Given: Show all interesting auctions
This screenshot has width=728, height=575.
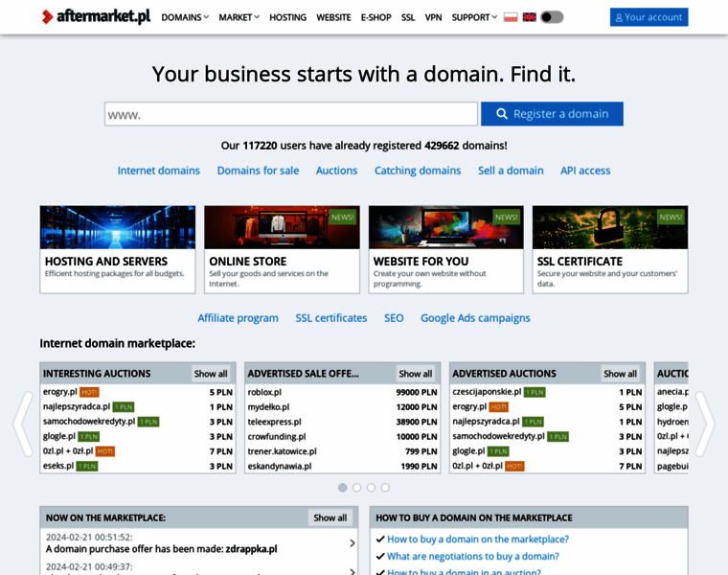Looking at the screenshot, I should click(211, 374).
